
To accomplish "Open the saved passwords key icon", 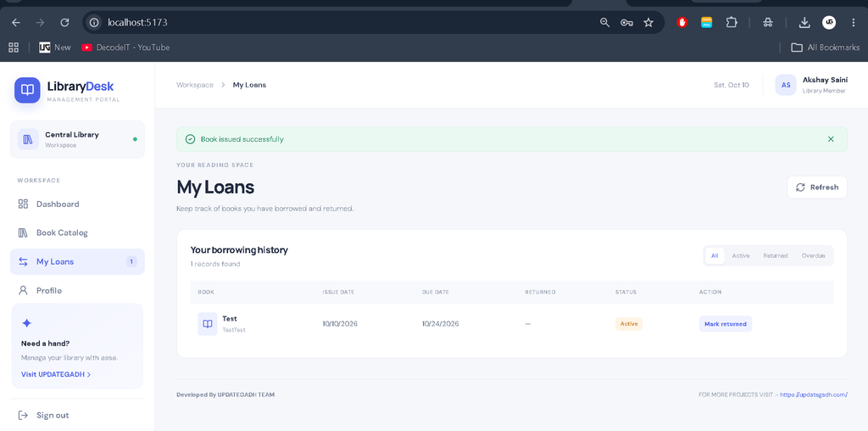I will [x=626, y=23].
